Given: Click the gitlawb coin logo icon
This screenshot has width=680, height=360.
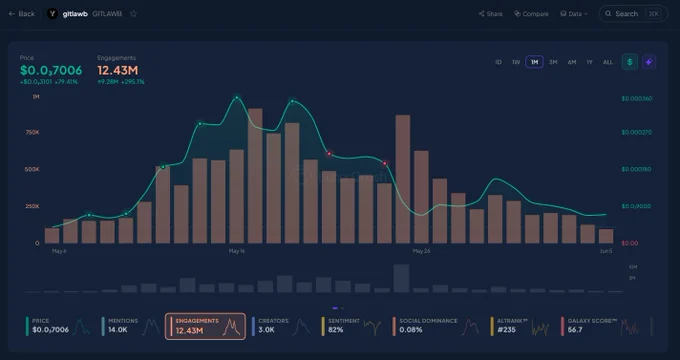Looking at the screenshot, I should [52, 14].
